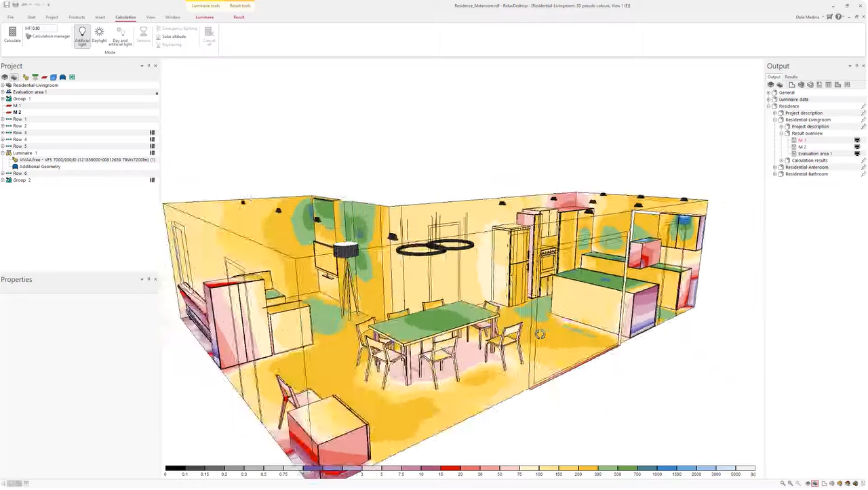Select M 2 in the project tree
The height and width of the screenshot is (490, 868).
coord(17,113)
